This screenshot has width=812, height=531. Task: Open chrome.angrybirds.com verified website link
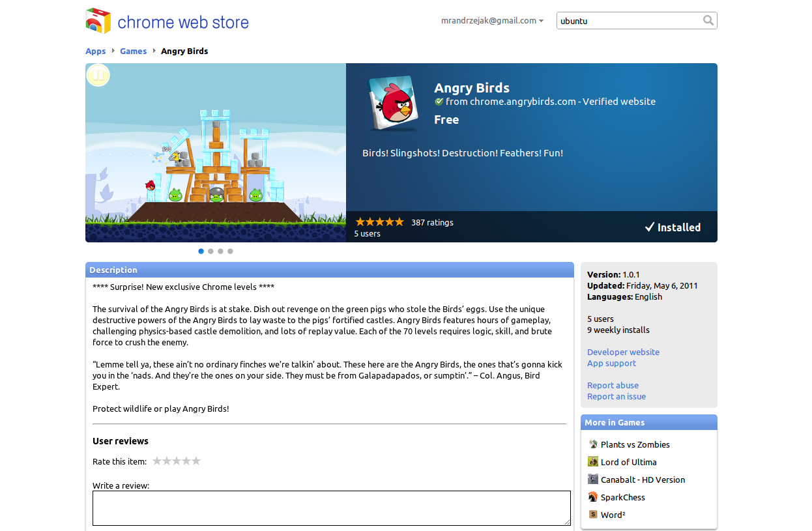pyautogui.click(x=551, y=102)
